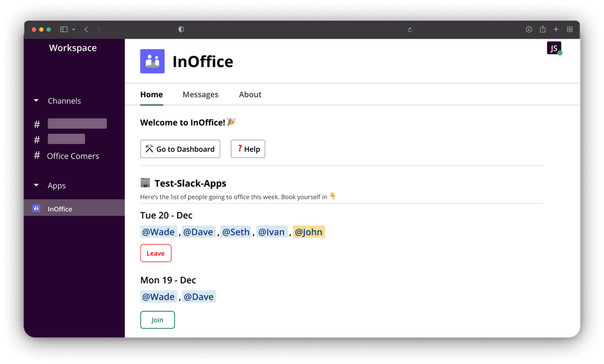Click the highlighted @John mention
This screenshot has height=364, width=604.
click(x=309, y=232)
